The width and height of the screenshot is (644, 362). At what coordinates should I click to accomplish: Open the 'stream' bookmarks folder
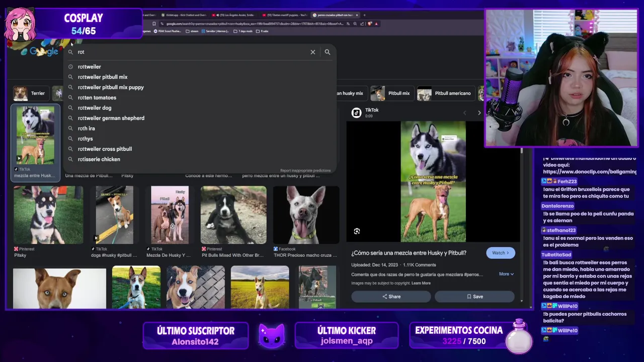click(x=192, y=31)
